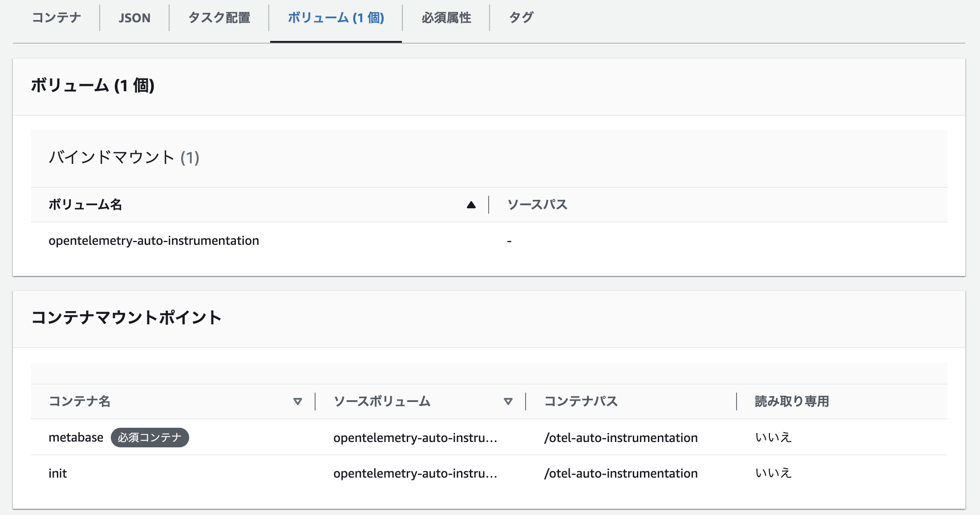Click the /otel-auto-instrumentation container path for init
The height and width of the screenshot is (515, 980).
621,473
